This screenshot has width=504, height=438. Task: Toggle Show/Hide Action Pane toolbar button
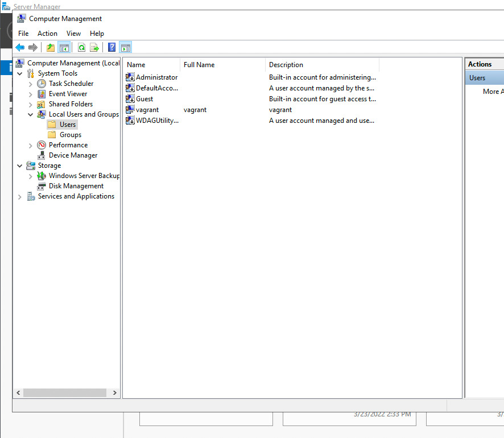tap(125, 48)
